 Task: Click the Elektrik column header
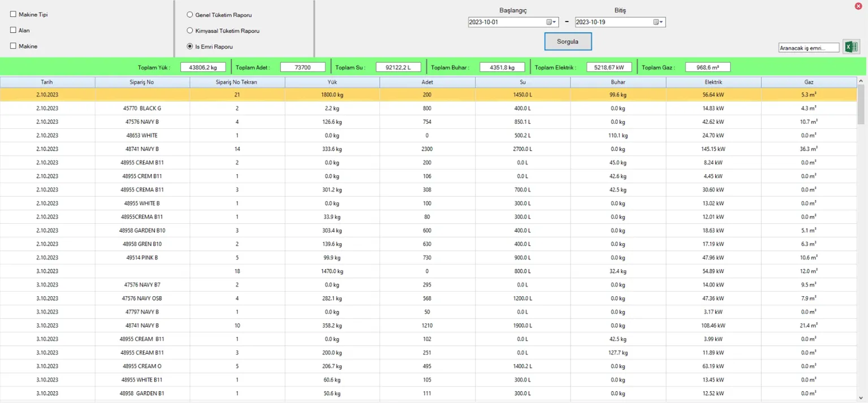713,83
